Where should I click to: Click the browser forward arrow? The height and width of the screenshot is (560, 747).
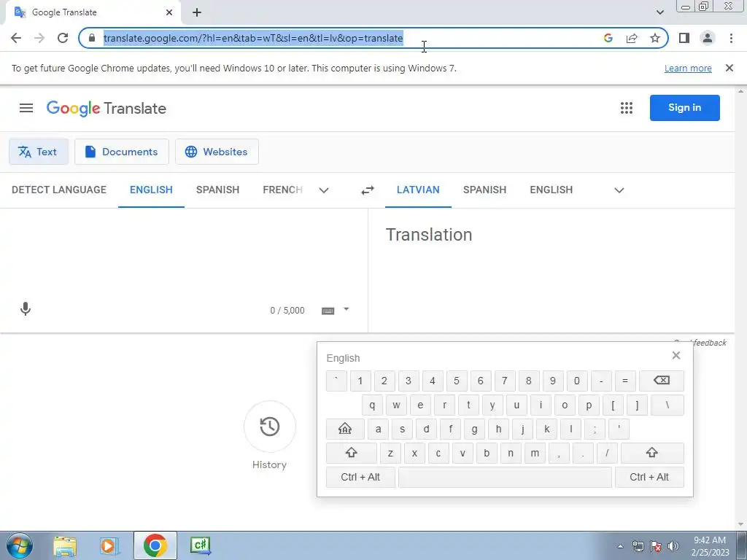pos(39,38)
